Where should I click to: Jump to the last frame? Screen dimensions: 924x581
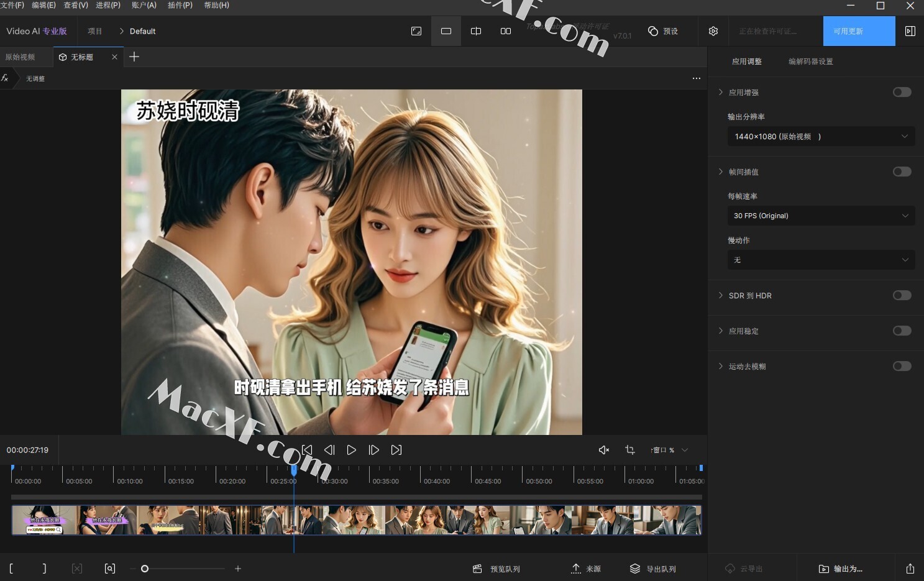[x=396, y=450]
